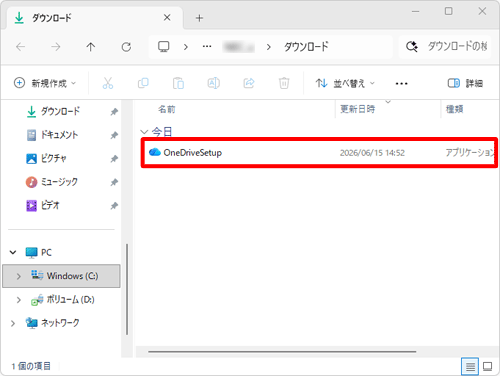Click the horizontal scrollbar in file list
Image resolution: width=500 pixels, height=376 pixels.
tap(282, 351)
